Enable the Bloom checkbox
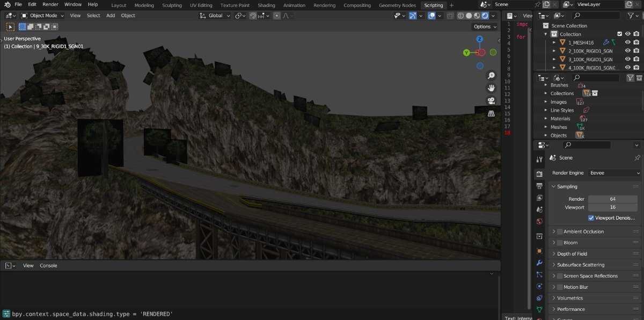 pyautogui.click(x=560, y=243)
